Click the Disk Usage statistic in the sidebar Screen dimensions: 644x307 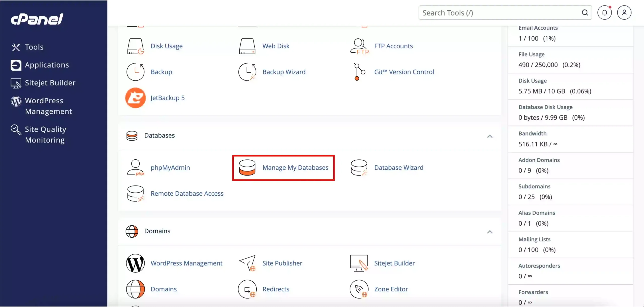532,81
